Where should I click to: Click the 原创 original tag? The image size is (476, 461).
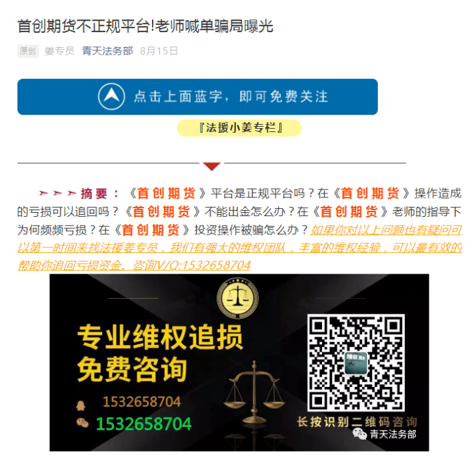tap(28, 51)
